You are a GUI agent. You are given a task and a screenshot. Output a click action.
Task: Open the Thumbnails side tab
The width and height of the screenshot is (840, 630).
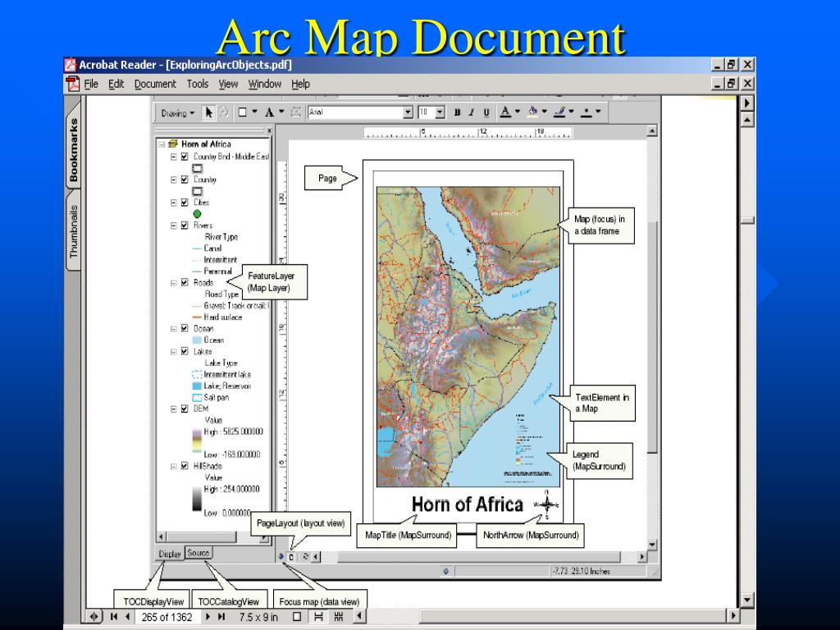(73, 231)
